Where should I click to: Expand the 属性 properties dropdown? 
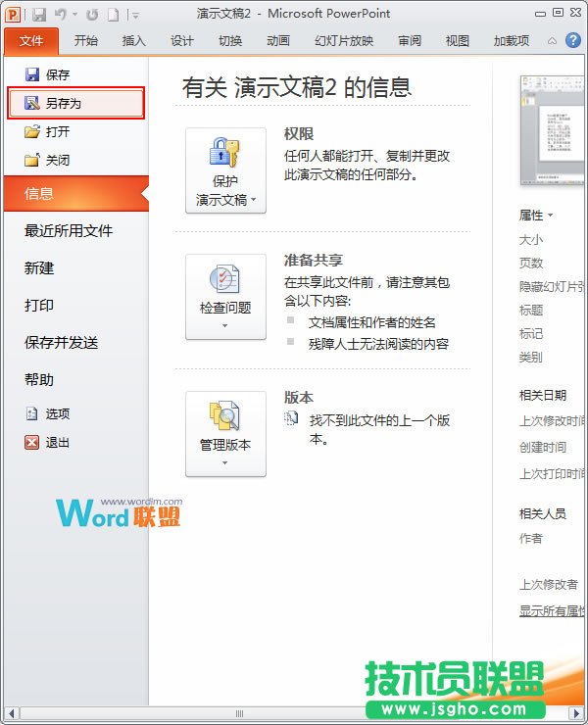point(536,215)
